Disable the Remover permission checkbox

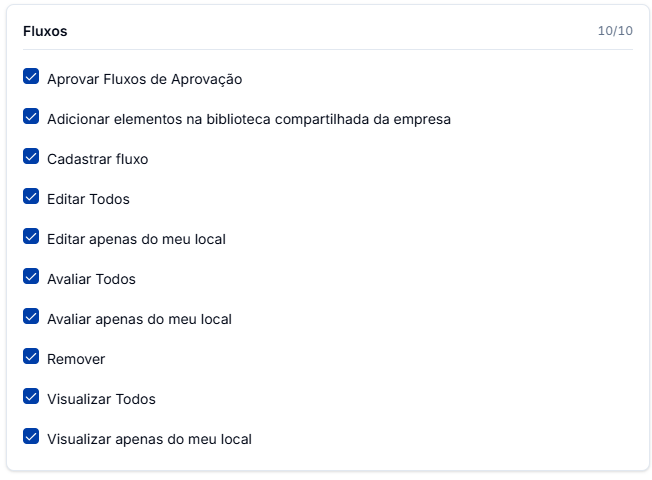[31, 356]
